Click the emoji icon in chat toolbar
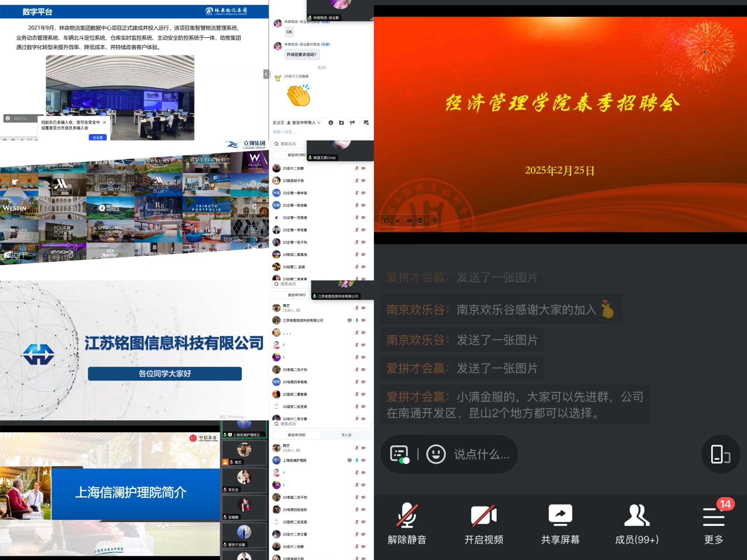 click(x=331, y=123)
